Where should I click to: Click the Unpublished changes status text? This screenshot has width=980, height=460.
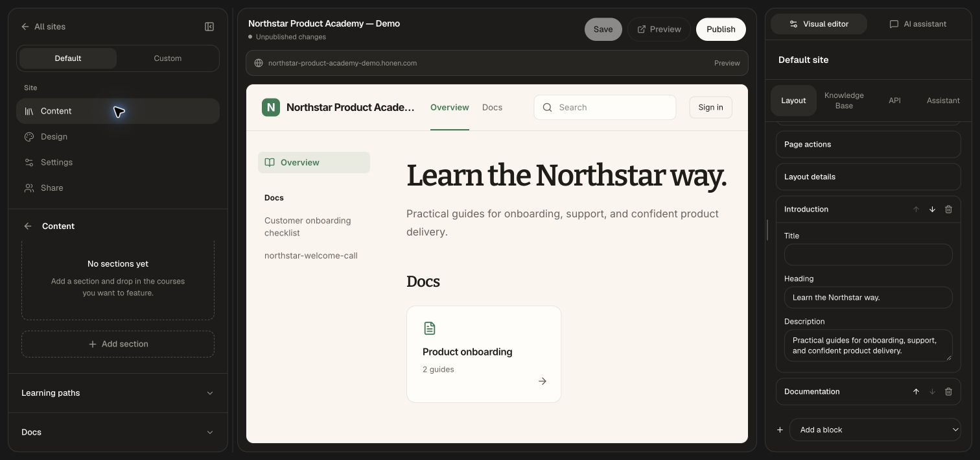291,37
